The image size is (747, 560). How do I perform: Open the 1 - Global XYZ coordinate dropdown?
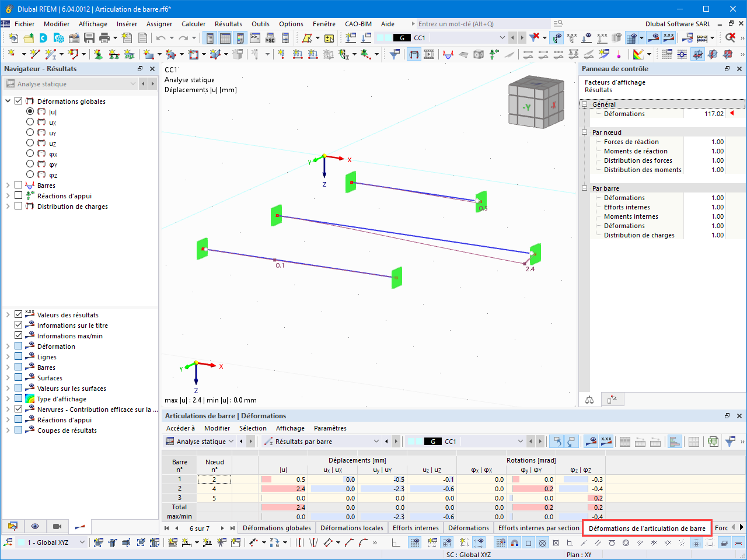pos(82,542)
